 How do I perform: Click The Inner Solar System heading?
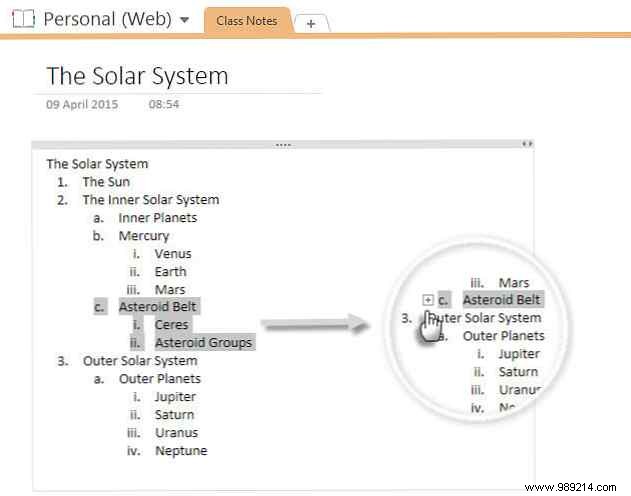(x=150, y=200)
